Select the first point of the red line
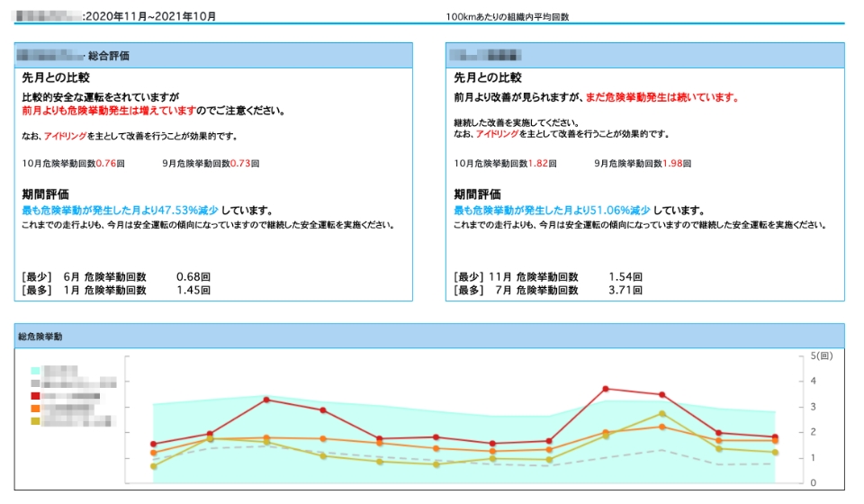The height and width of the screenshot is (504, 864). [154, 444]
